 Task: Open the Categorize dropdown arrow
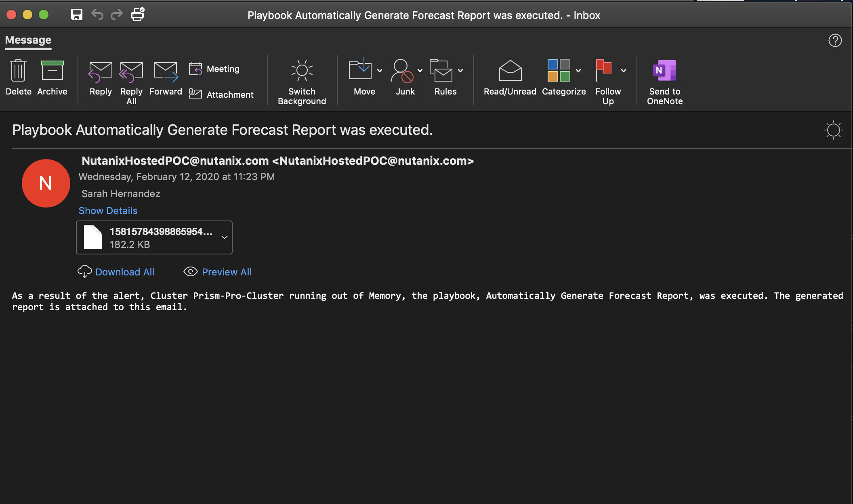coord(578,71)
